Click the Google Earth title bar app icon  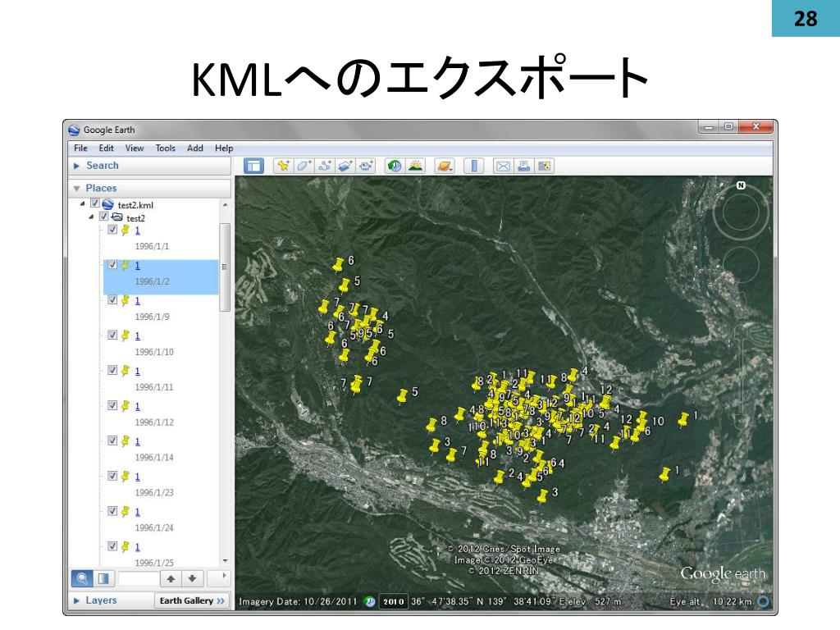75,130
